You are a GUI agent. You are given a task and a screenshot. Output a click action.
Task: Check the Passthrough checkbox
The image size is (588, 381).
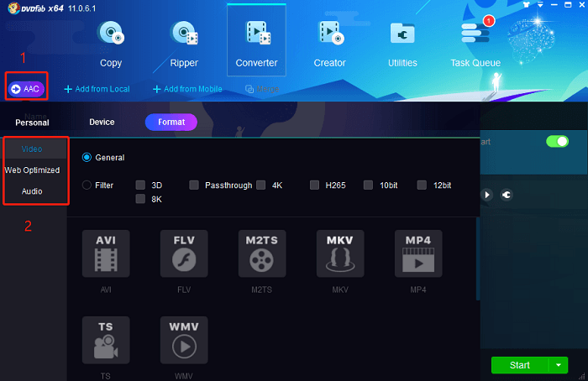point(194,185)
